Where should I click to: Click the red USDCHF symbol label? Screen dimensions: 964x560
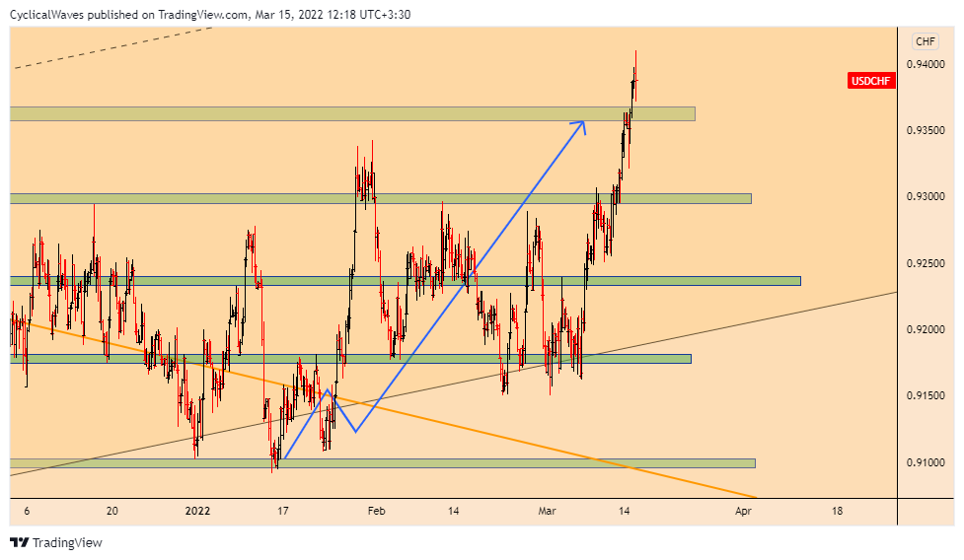tap(872, 82)
